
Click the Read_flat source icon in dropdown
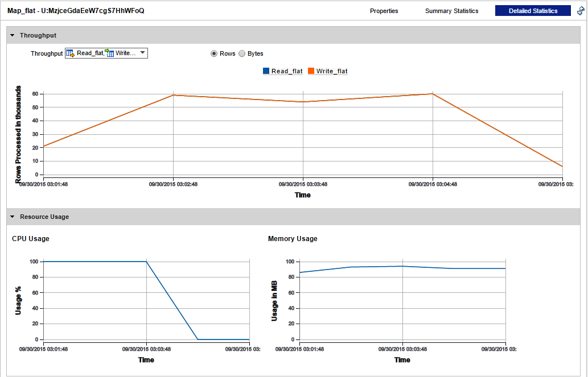point(71,53)
